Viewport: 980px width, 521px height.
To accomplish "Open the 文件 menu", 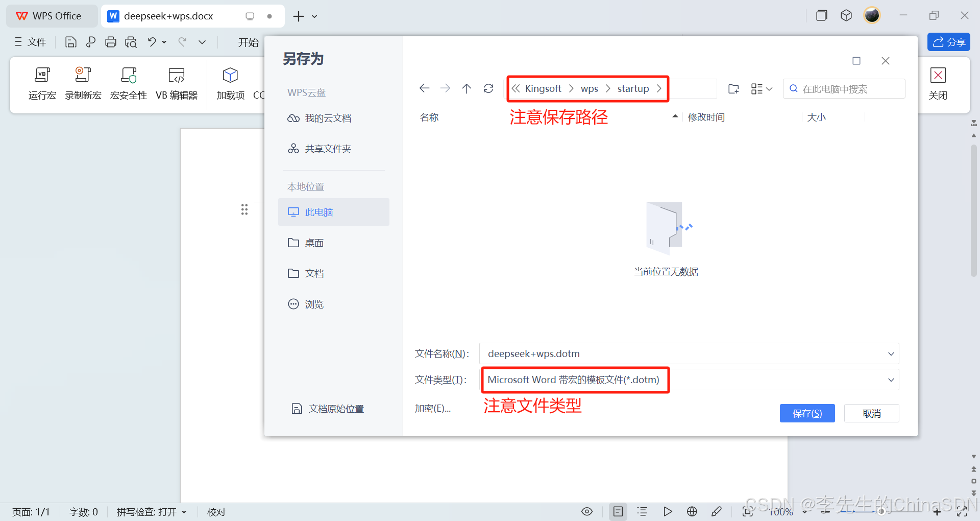I will [31, 42].
